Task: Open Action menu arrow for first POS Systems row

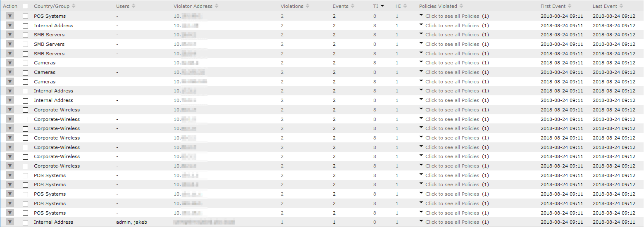Action: (10, 16)
